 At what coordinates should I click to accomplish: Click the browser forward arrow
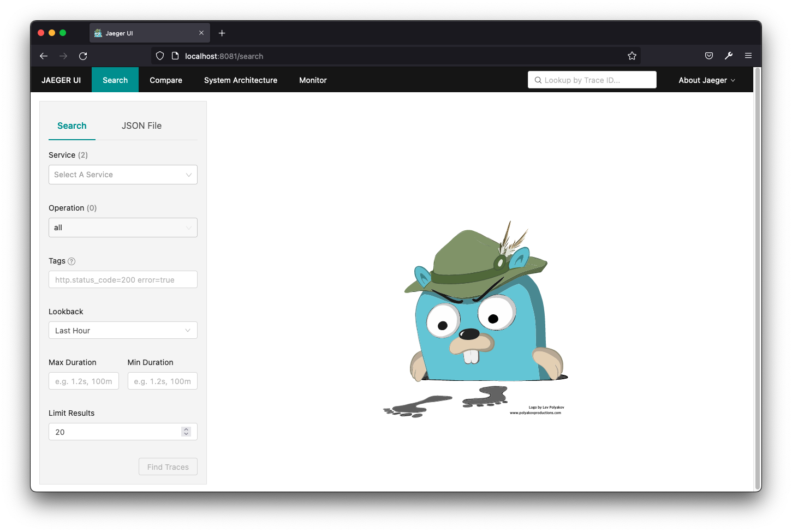click(63, 56)
